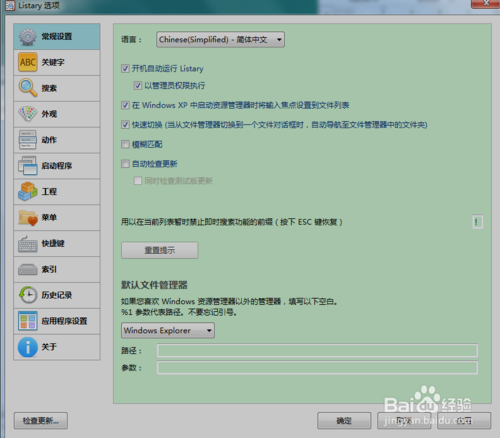500x438 pixels.
Task: Click the 重置提示 button
Action: click(x=160, y=250)
